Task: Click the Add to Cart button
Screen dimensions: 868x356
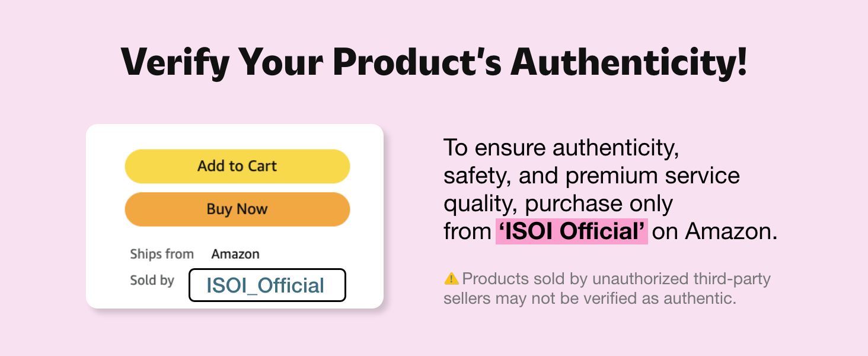Action: point(237,166)
